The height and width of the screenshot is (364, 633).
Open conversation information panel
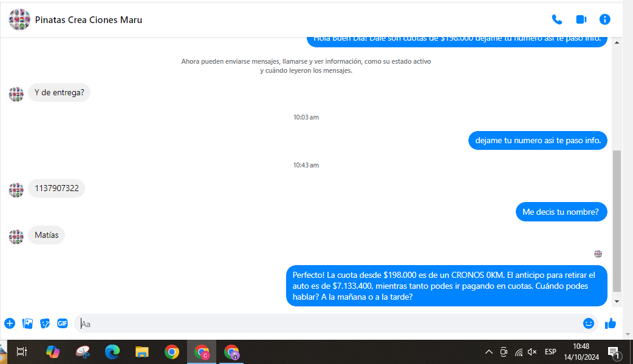[x=604, y=19]
